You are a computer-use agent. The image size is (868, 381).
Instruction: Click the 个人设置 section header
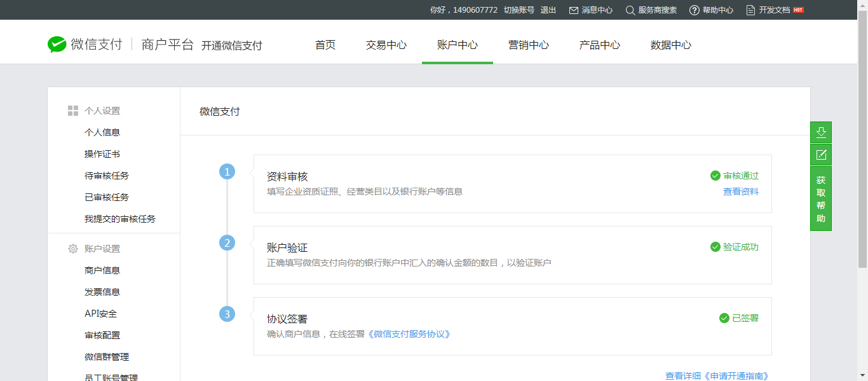click(x=102, y=111)
